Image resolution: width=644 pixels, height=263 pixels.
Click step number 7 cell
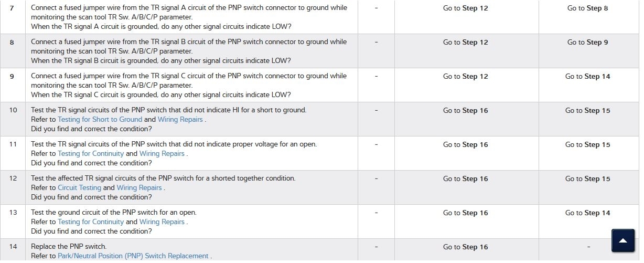click(x=13, y=8)
